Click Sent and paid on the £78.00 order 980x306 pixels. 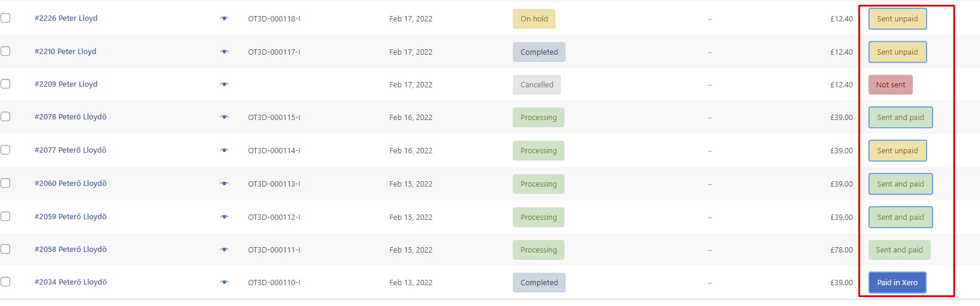[899, 250]
